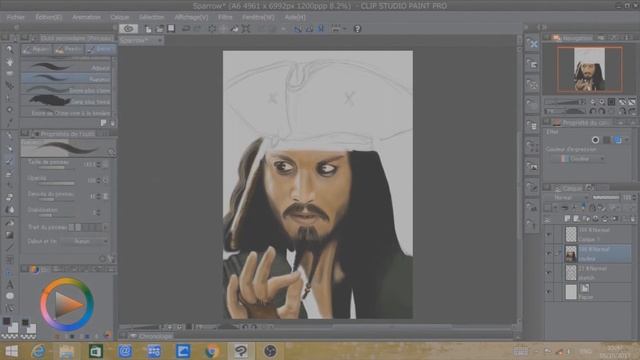Open the Sélection menu
The image size is (640, 360).
point(151,17)
